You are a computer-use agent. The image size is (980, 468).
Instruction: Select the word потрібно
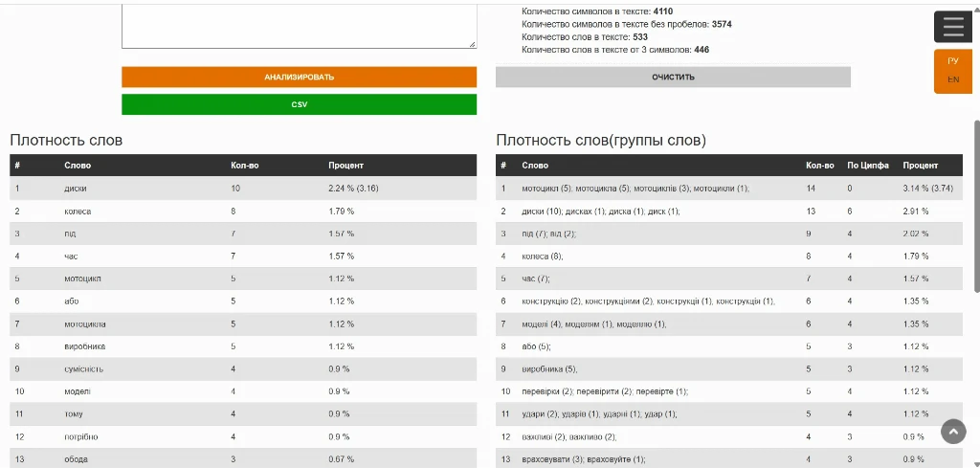coord(81,436)
